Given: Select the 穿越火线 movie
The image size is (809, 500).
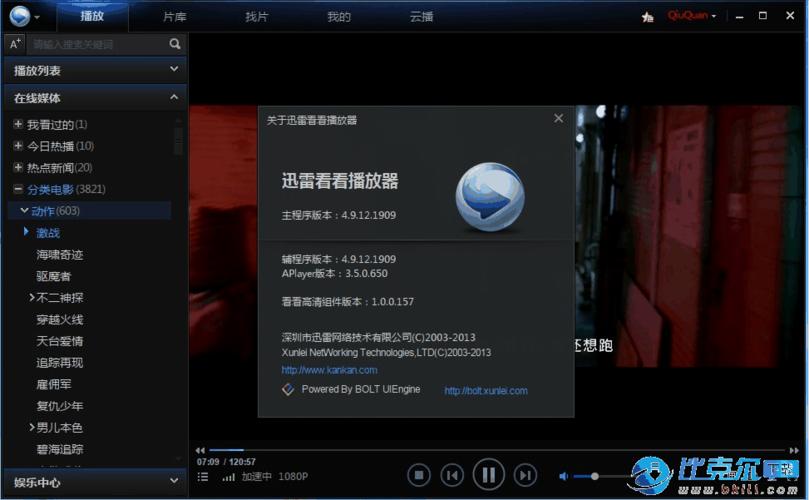Looking at the screenshot, I should pyautogui.click(x=59, y=319).
